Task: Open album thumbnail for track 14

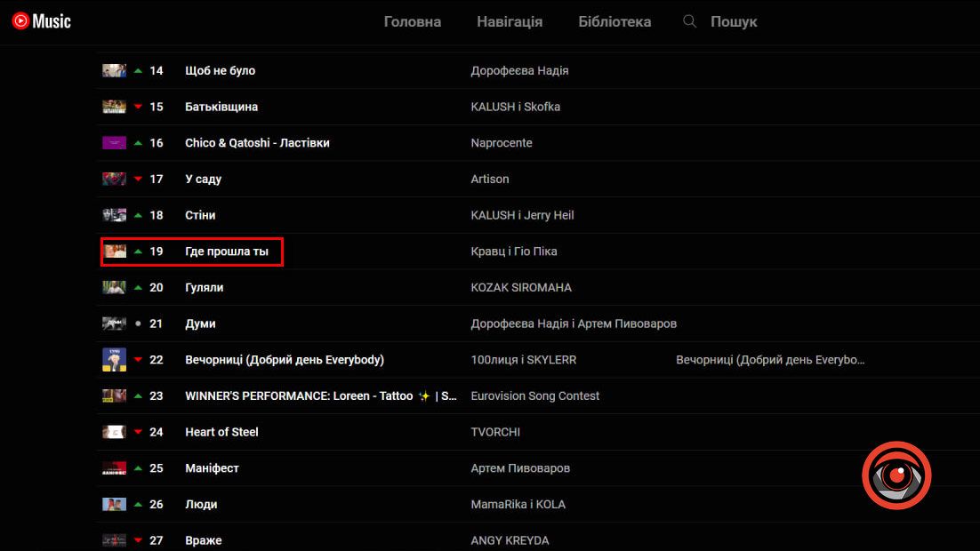Action: 114,71
